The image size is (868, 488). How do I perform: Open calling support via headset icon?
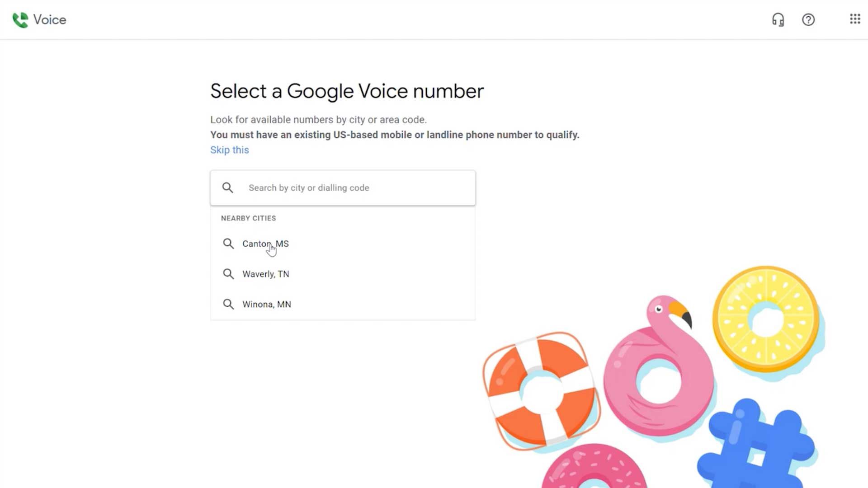pyautogui.click(x=778, y=20)
